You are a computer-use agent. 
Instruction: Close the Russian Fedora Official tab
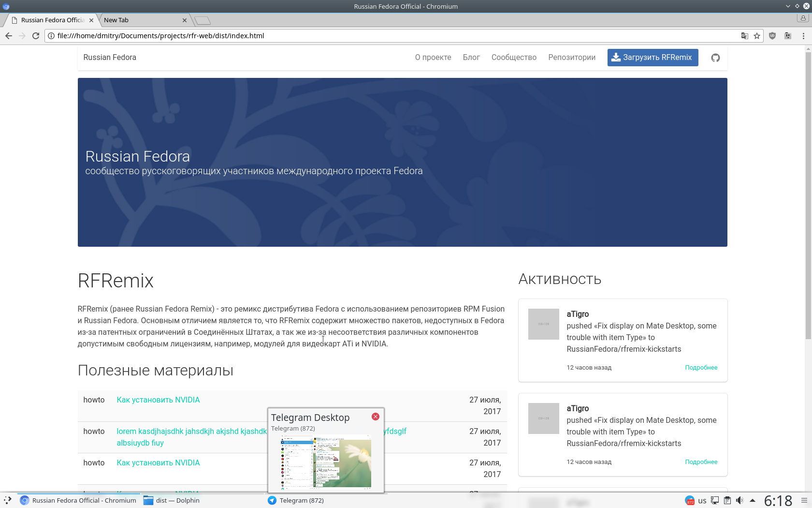(91, 20)
